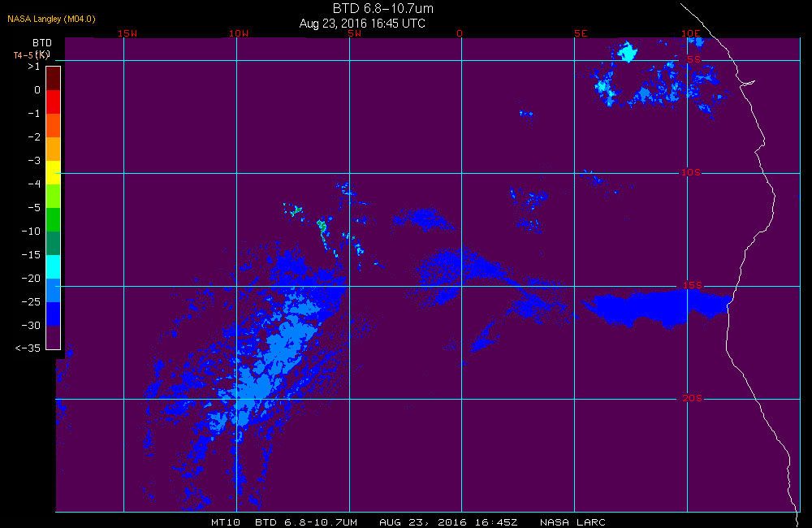Click the date 'Aug 23, 2016 16:45 UTC'
This screenshot has height=528, width=812.
coord(362,24)
